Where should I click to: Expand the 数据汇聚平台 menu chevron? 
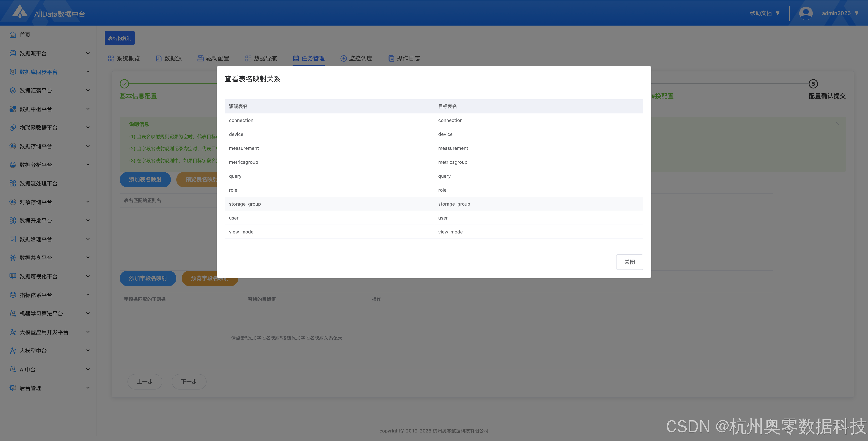coord(88,90)
